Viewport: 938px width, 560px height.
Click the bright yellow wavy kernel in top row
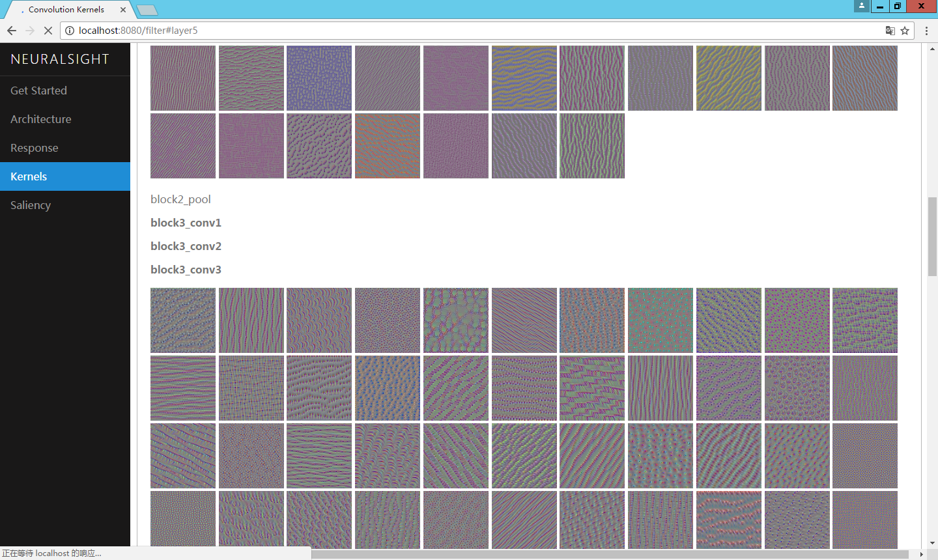click(x=729, y=78)
